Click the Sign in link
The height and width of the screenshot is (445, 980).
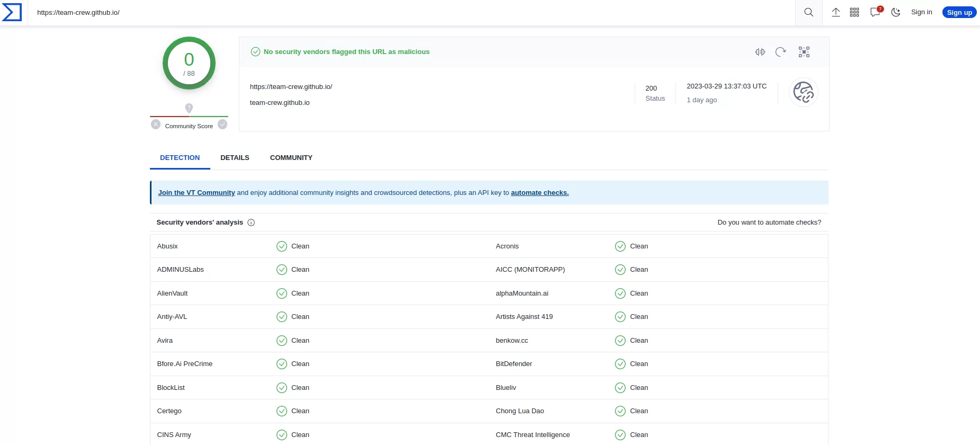point(921,12)
